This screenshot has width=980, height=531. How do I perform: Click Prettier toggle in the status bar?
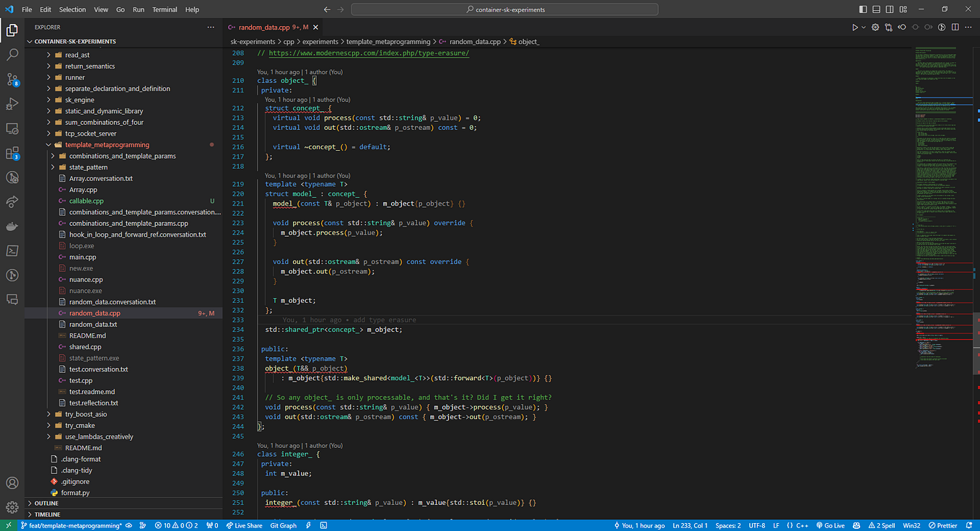[943, 525]
